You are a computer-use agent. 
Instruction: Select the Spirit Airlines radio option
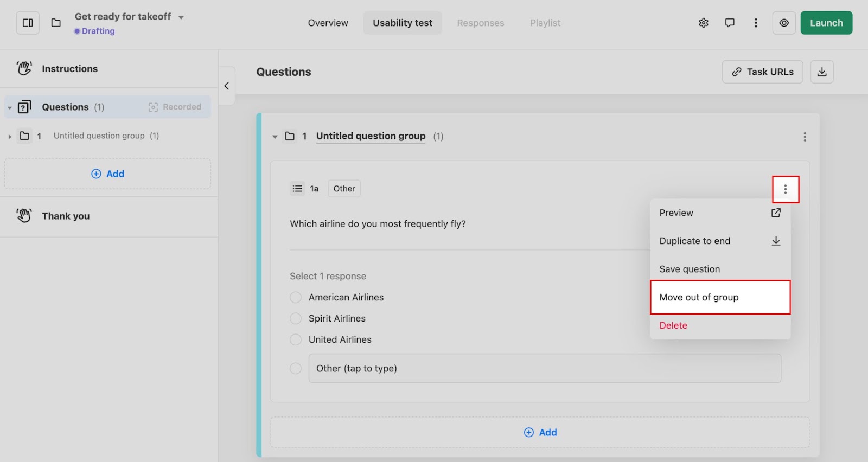[296, 318]
